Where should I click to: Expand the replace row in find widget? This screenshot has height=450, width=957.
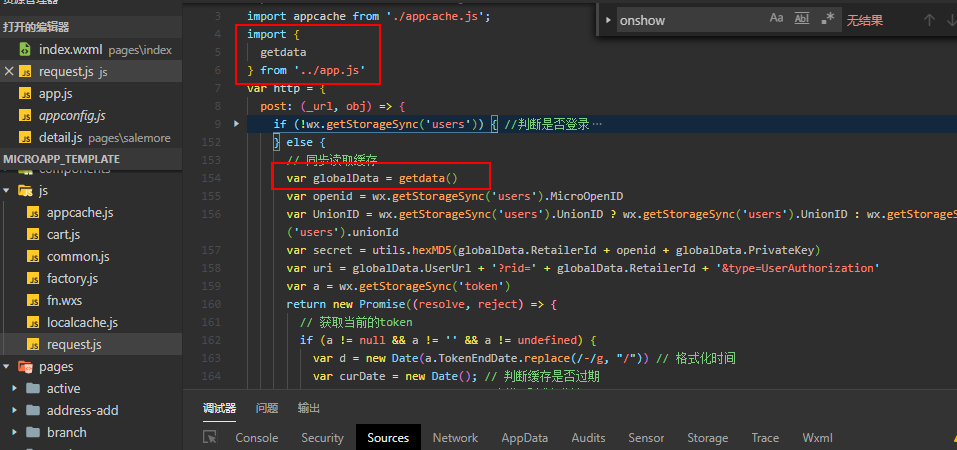(608, 20)
